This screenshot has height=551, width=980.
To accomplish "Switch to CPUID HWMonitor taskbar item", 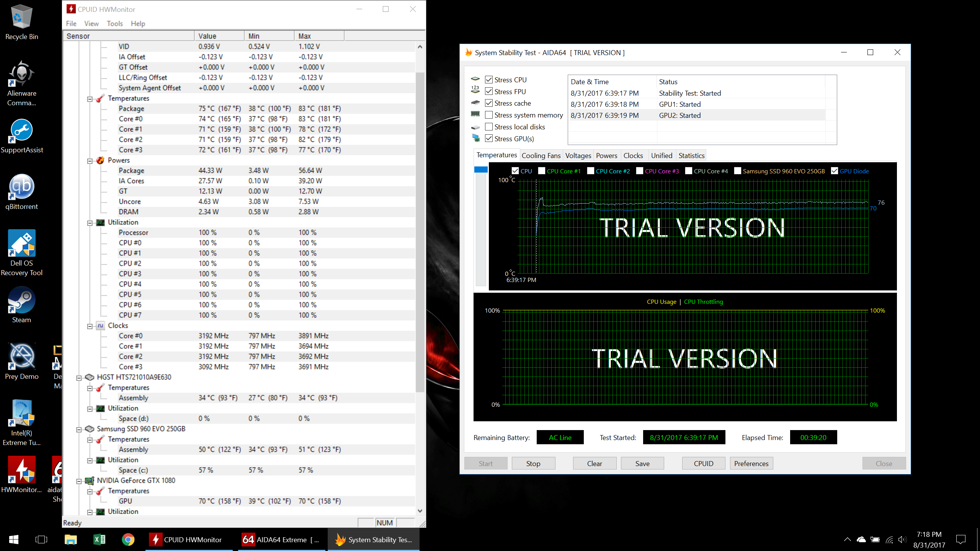I will click(189, 540).
